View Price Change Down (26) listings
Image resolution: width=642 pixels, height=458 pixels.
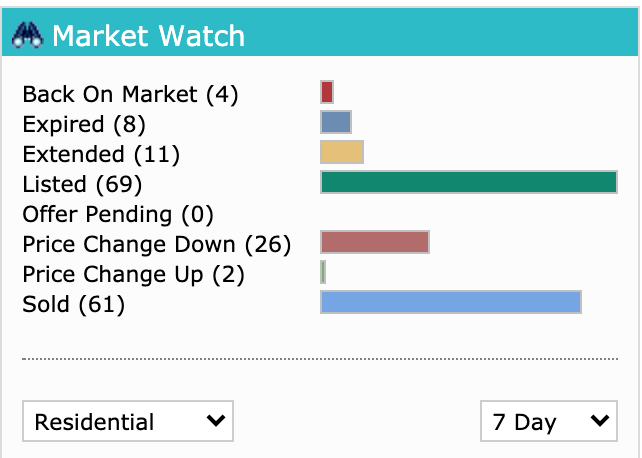pos(157,244)
